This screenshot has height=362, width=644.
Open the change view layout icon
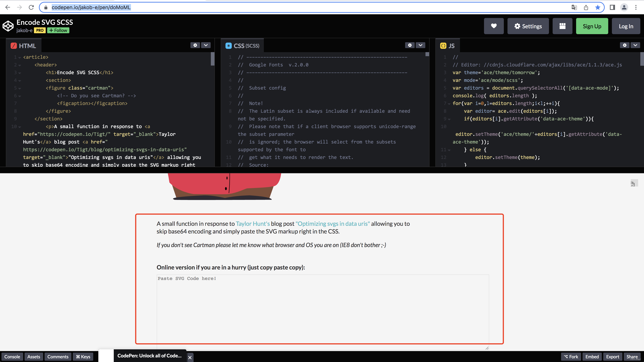(562, 26)
